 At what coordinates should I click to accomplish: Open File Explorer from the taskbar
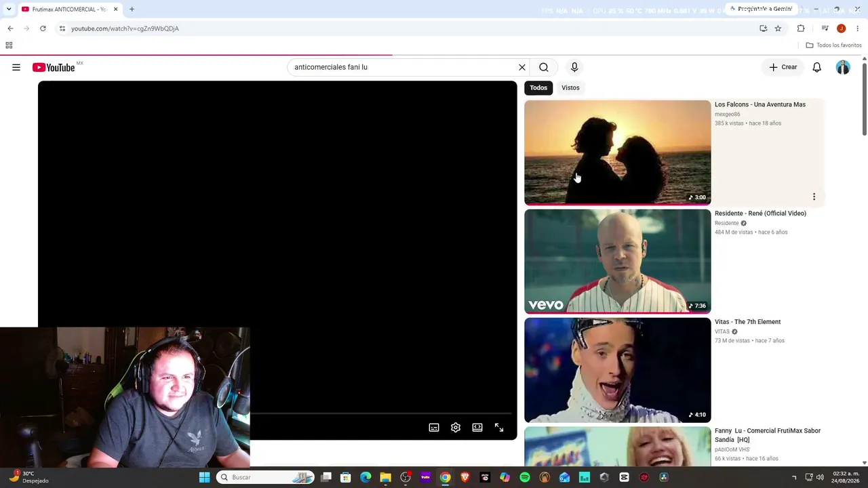[x=385, y=477]
